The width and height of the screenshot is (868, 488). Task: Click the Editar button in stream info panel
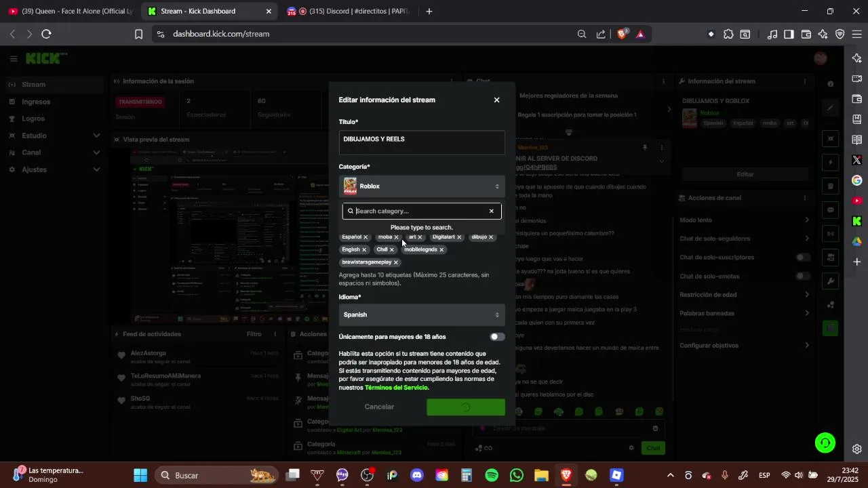pyautogui.click(x=745, y=174)
